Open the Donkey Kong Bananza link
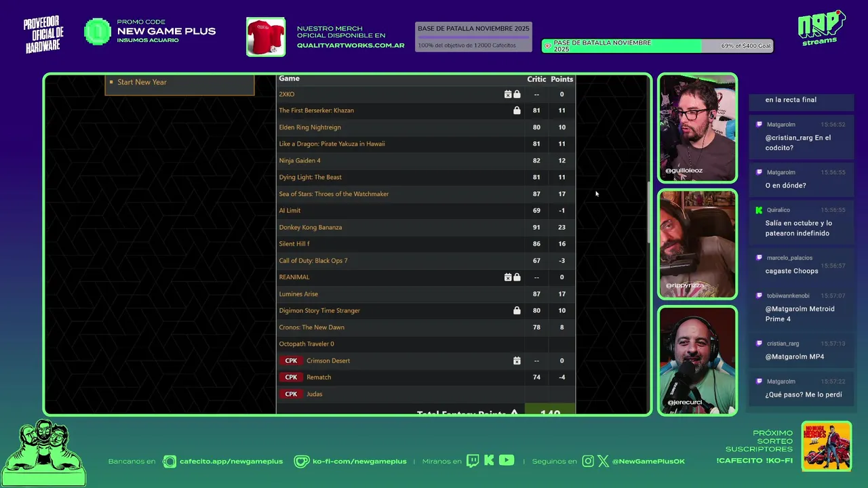The height and width of the screenshot is (488, 868). tap(311, 227)
